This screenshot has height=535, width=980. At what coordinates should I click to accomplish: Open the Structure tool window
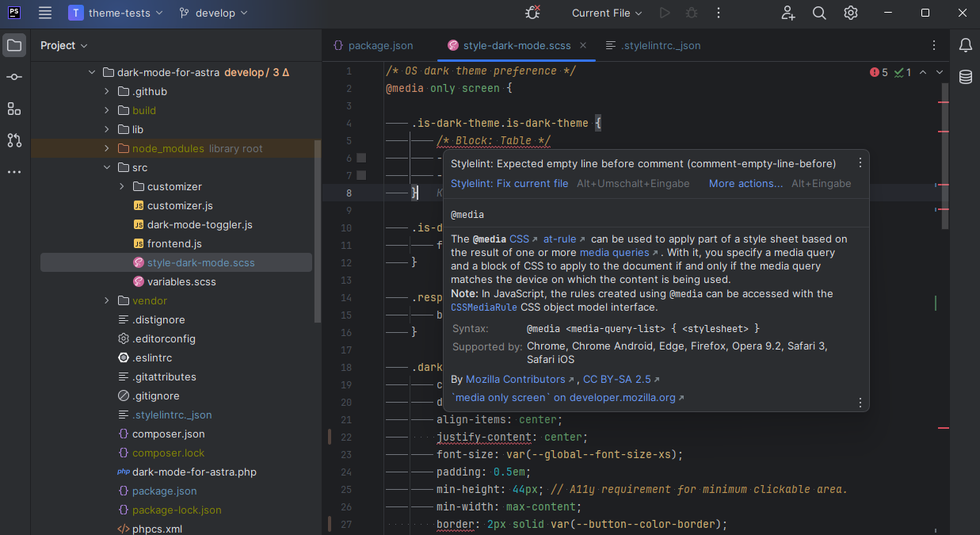click(14, 109)
